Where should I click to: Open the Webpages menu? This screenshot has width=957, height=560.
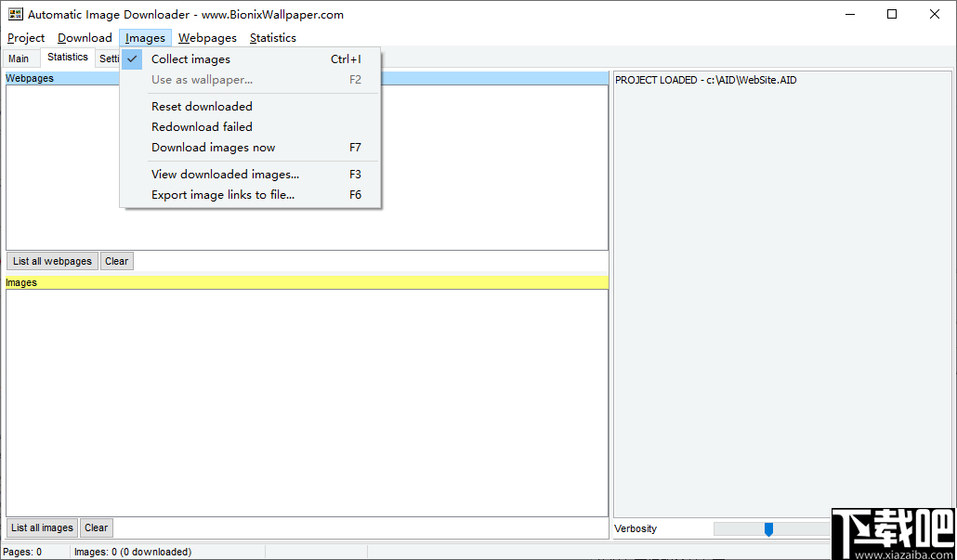click(x=207, y=38)
